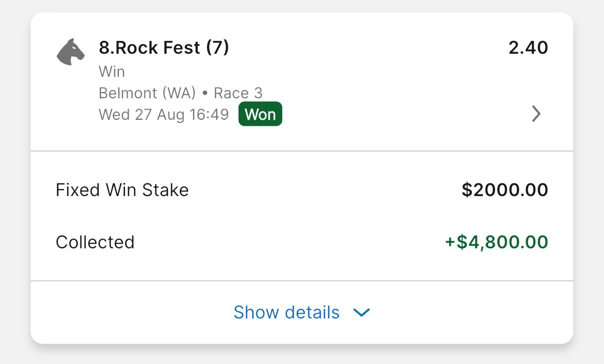Viewport: 604px width, 364px height.
Task: Open the Belmont (WA) venue text
Action: (148, 93)
